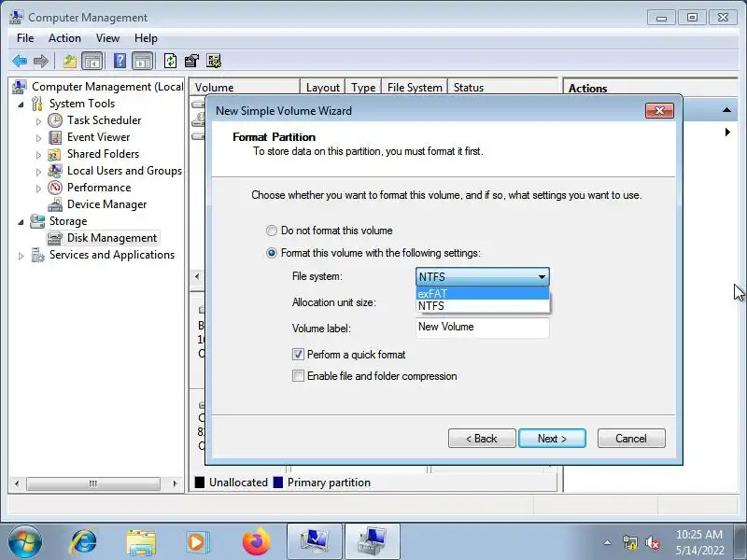The image size is (747, 560).
Task: Click the disk Properties toolbar icon
Action: coord(191,61)
